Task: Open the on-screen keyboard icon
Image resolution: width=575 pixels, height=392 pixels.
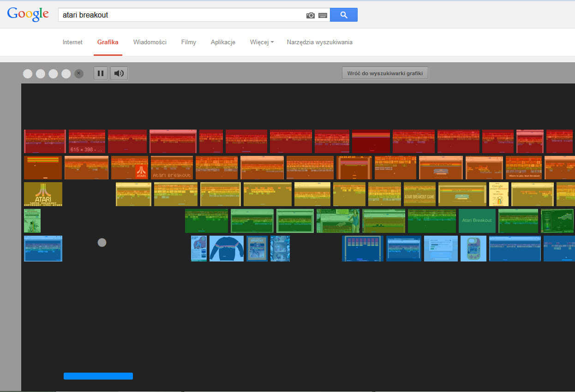Action: point(323,15)
